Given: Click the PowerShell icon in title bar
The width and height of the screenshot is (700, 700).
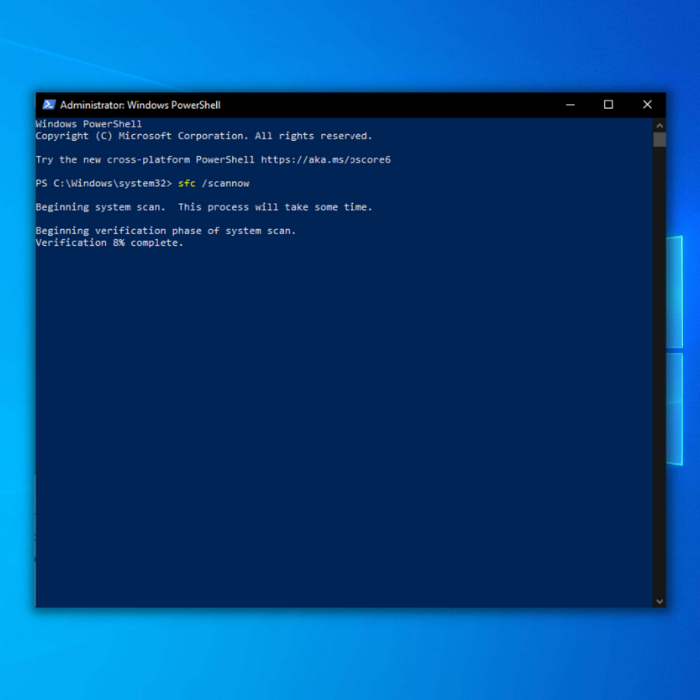Looking at the screenshot, I should pyautogui.click(x=49, y=105).
